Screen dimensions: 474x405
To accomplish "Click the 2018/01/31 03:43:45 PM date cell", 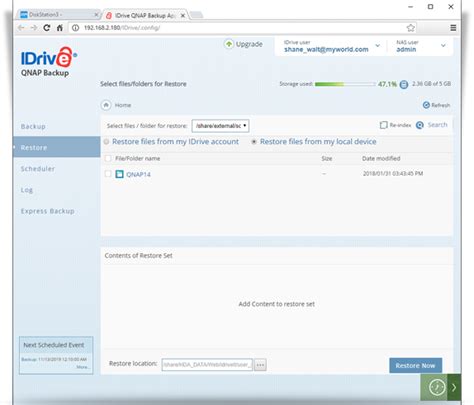I will (x=393, y=174).
